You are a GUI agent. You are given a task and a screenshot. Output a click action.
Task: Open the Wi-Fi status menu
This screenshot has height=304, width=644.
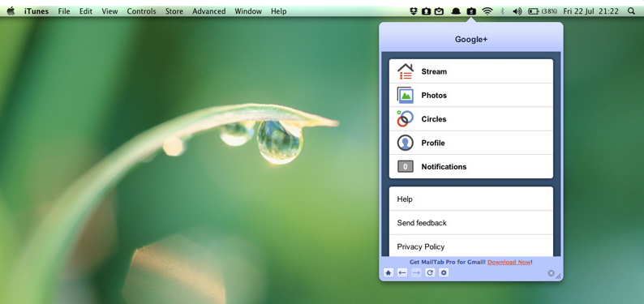tap(487, 11)
